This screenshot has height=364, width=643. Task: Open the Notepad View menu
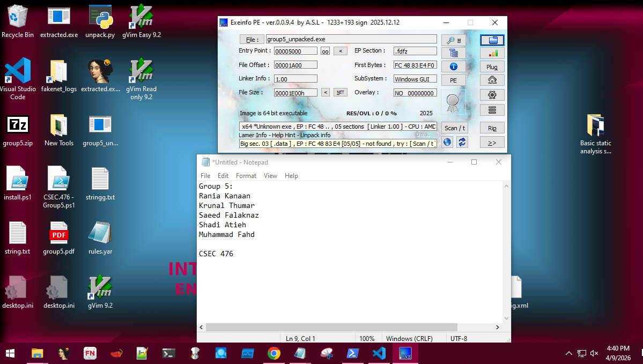tap(270, 175)
